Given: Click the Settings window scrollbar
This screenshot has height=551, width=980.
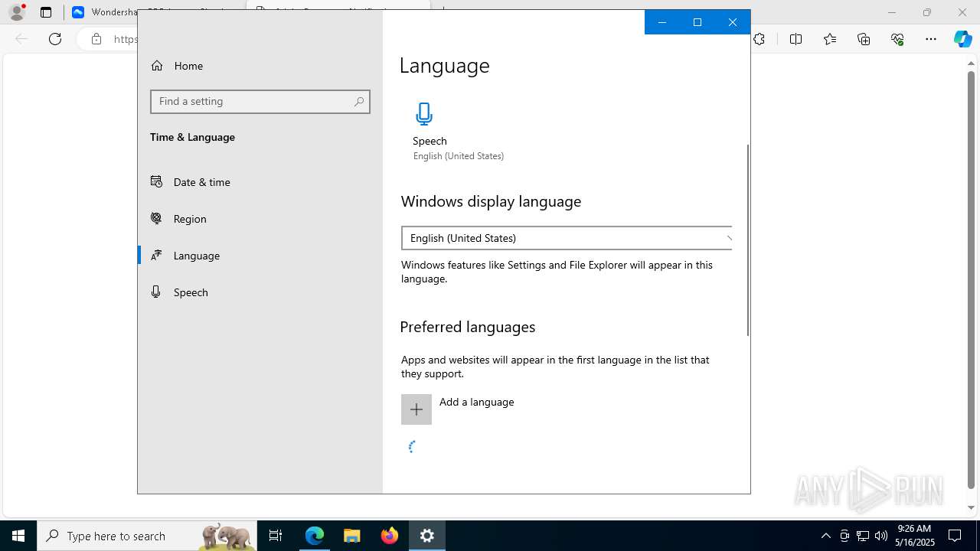Looking at the screenshot, I should [747, 240].
